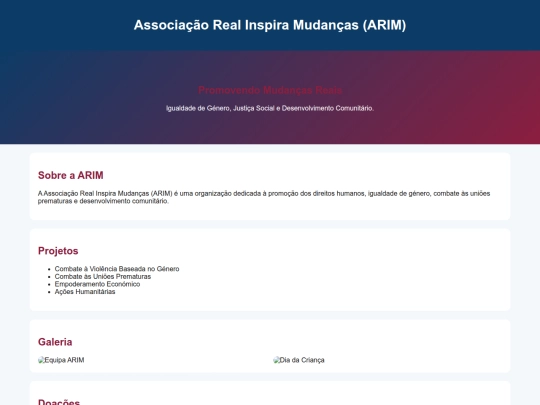The height and width of the screenshot is (405, 540).
Task: Click the 'Combate às Uniões Prematuras' list item
Action: [103, 277]
